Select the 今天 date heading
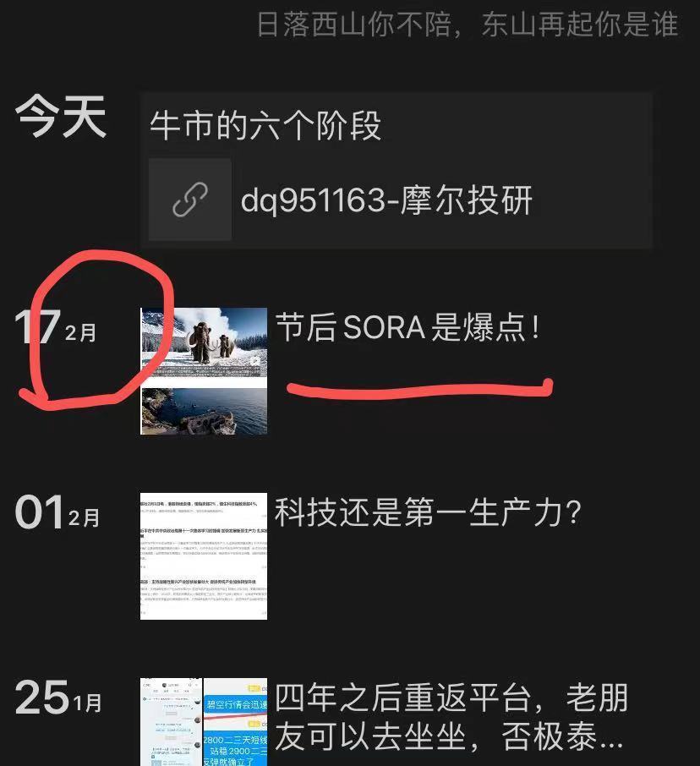This screenshot has height=766, width=700. [x=61, y=117]
